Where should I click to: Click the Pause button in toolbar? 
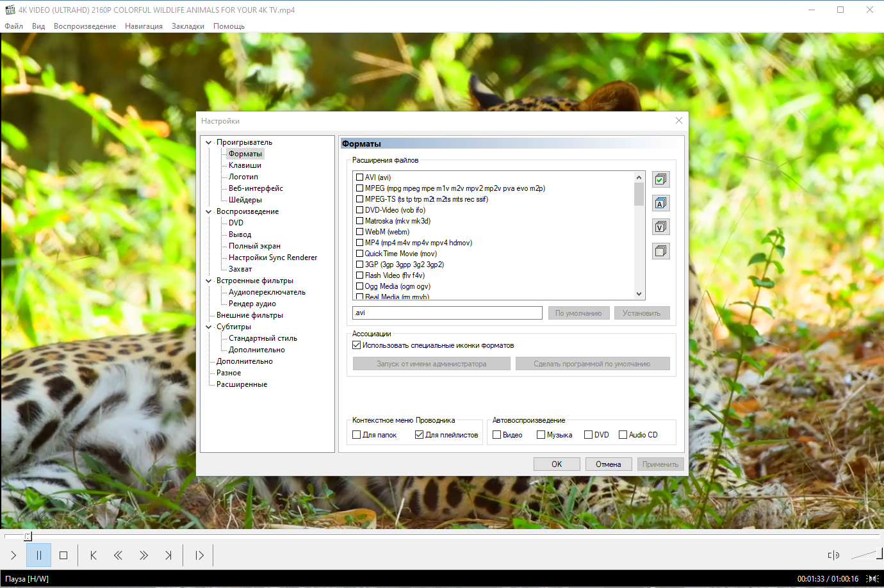click(x=38, y=555)
